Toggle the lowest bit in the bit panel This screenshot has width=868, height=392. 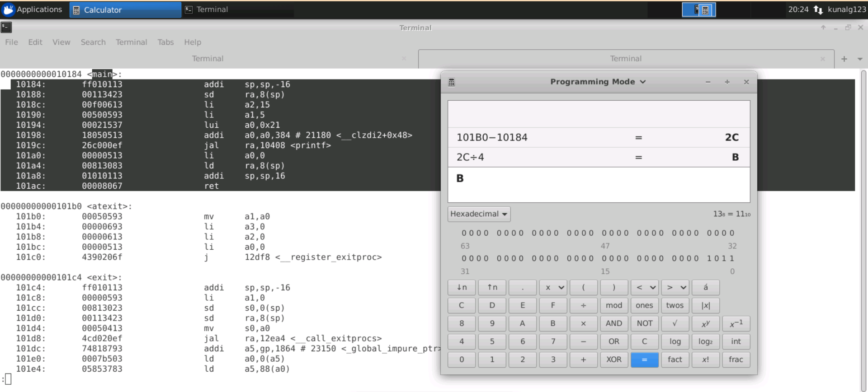pyautogui.click(x=732, y=258)
